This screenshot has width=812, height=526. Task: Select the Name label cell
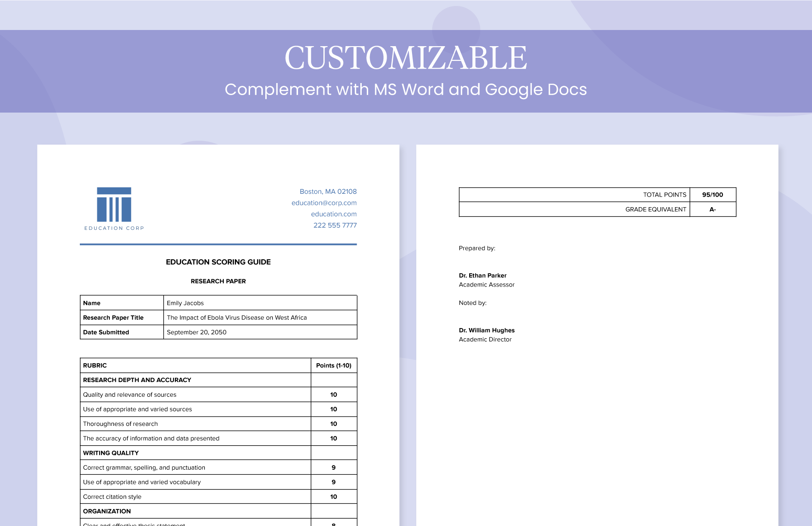coord(122,303)
